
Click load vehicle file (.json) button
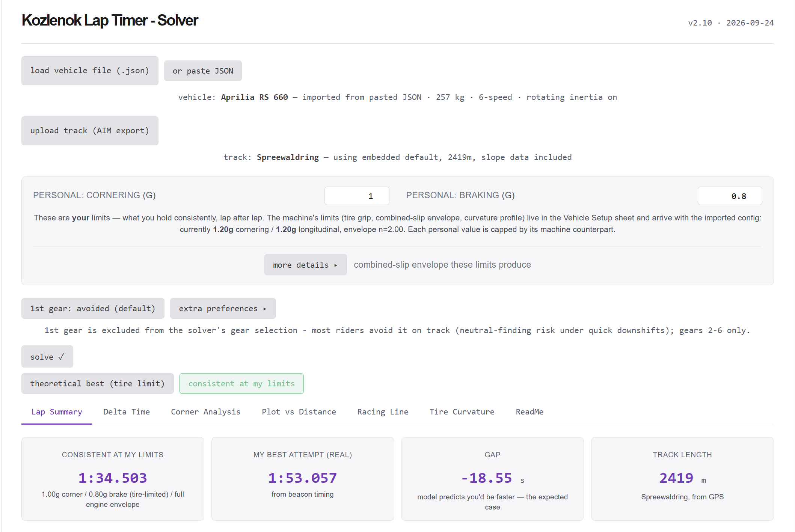(x=90, y=71)
